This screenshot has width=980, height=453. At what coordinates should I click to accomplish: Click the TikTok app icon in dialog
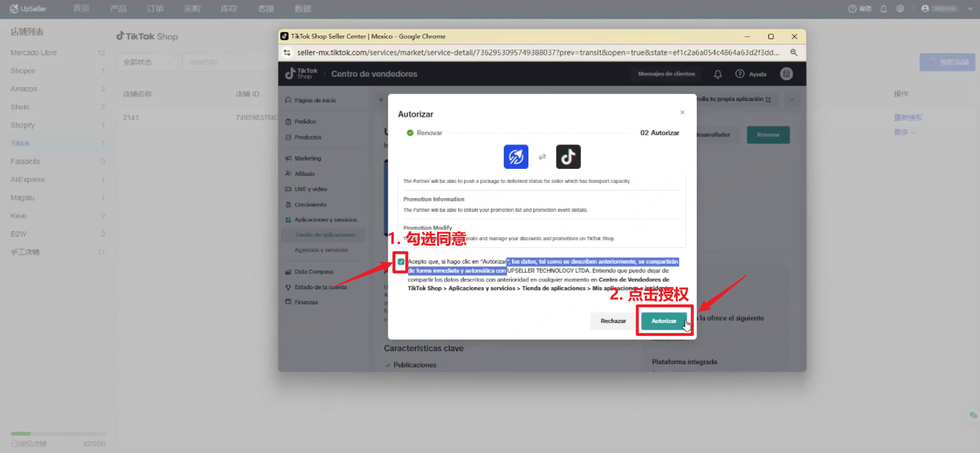pyautogui.click(x=568, y=157)
